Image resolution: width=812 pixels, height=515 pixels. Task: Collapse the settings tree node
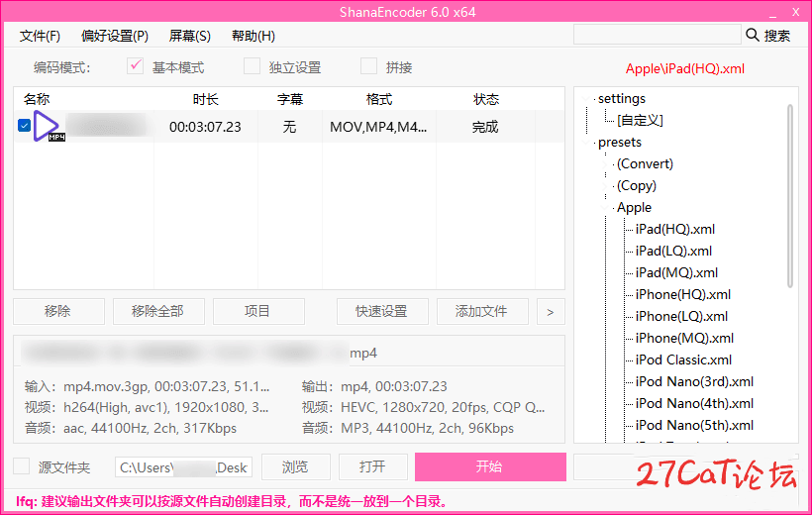pos(587,98)
